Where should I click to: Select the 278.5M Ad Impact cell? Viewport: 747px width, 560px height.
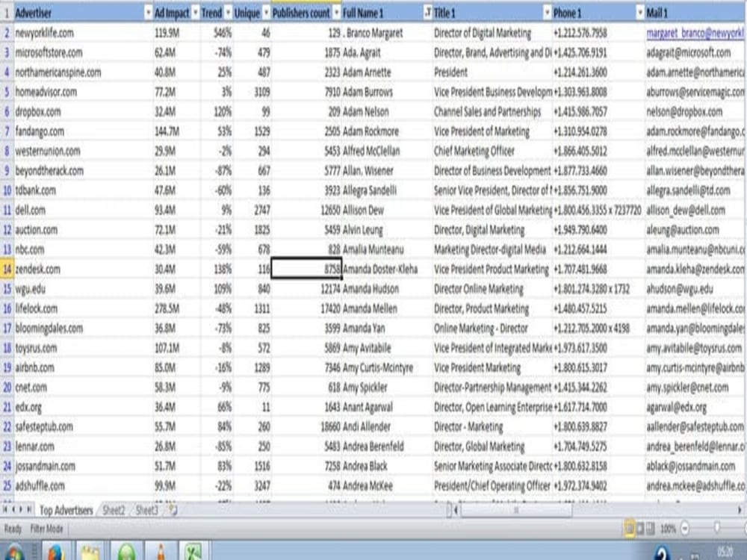(177, 308)
